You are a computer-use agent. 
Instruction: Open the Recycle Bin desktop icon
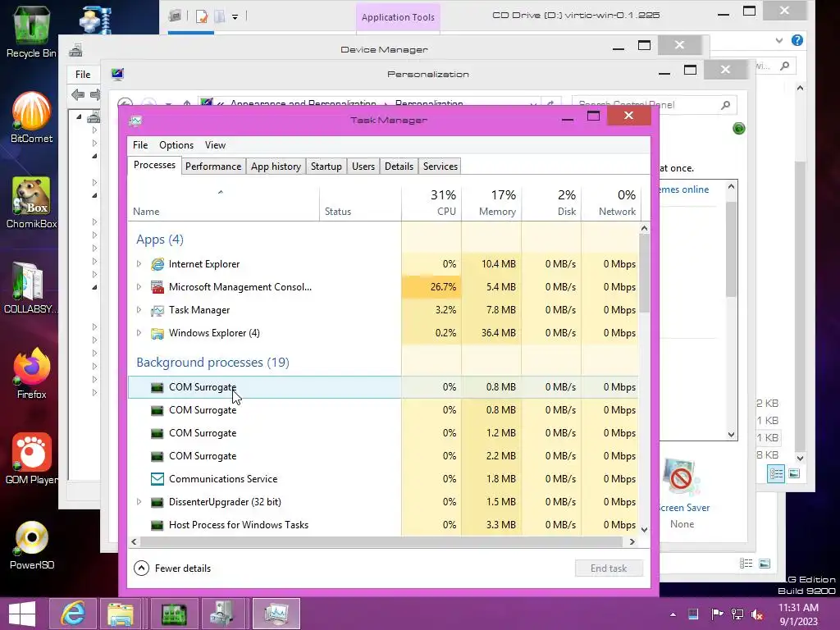pos(31,31)
